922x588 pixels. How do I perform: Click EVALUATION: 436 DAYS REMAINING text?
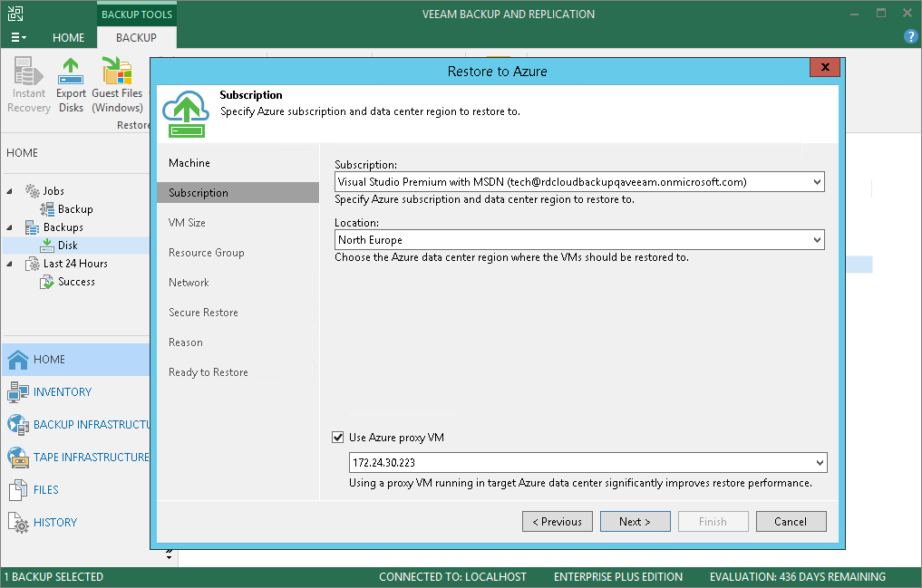point(797,577)
